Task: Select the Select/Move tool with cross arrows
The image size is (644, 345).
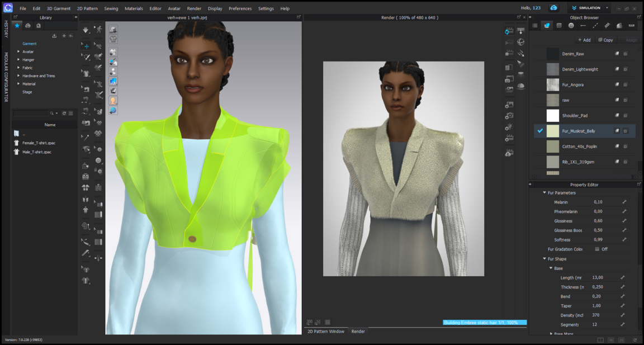Action: click(x=86, y=46)
